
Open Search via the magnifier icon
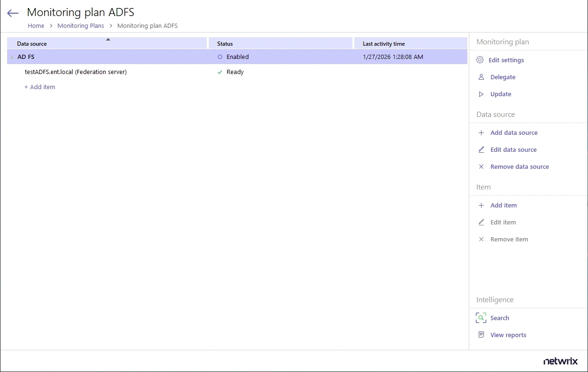(481, 318)
